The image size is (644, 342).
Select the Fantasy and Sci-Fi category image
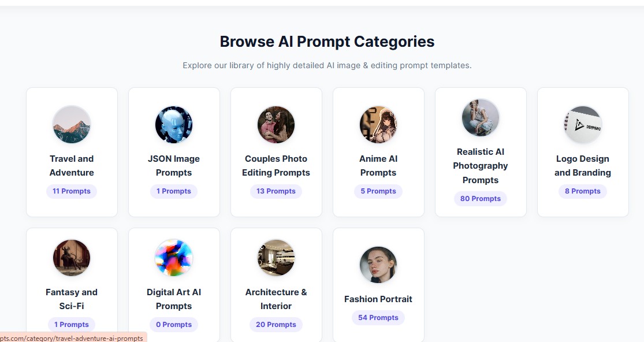72,258
